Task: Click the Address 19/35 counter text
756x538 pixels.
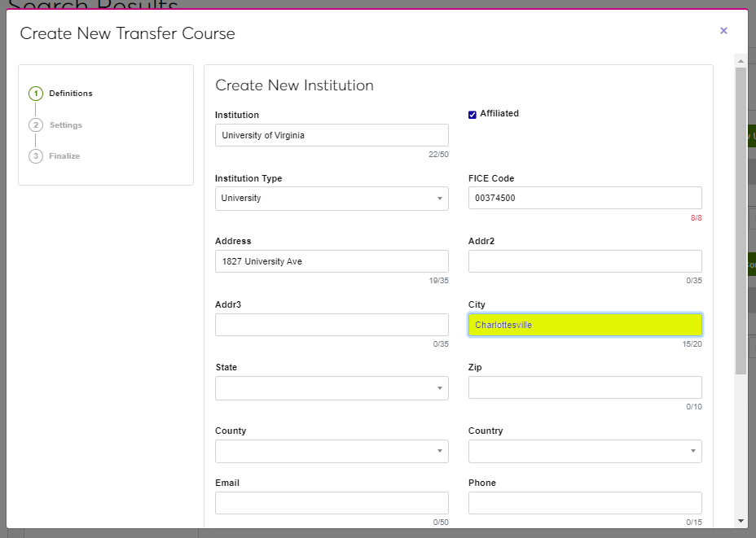Action: pos(439,281)
